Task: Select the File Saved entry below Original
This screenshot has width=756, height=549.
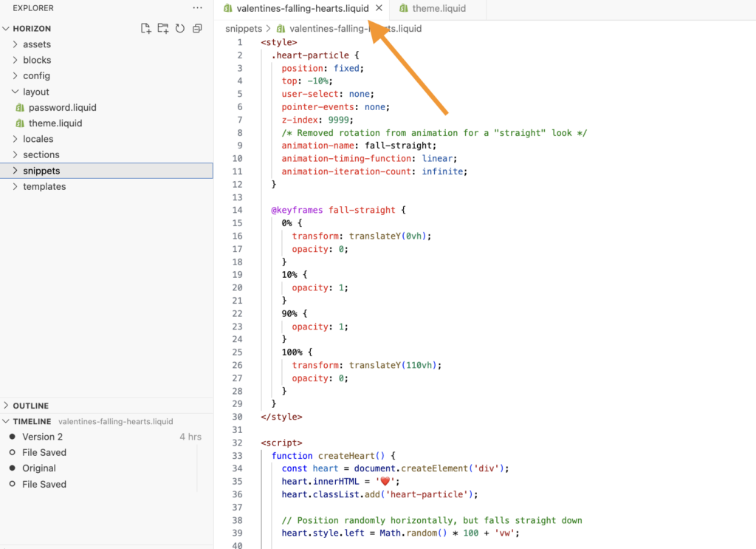Action: 106,484
